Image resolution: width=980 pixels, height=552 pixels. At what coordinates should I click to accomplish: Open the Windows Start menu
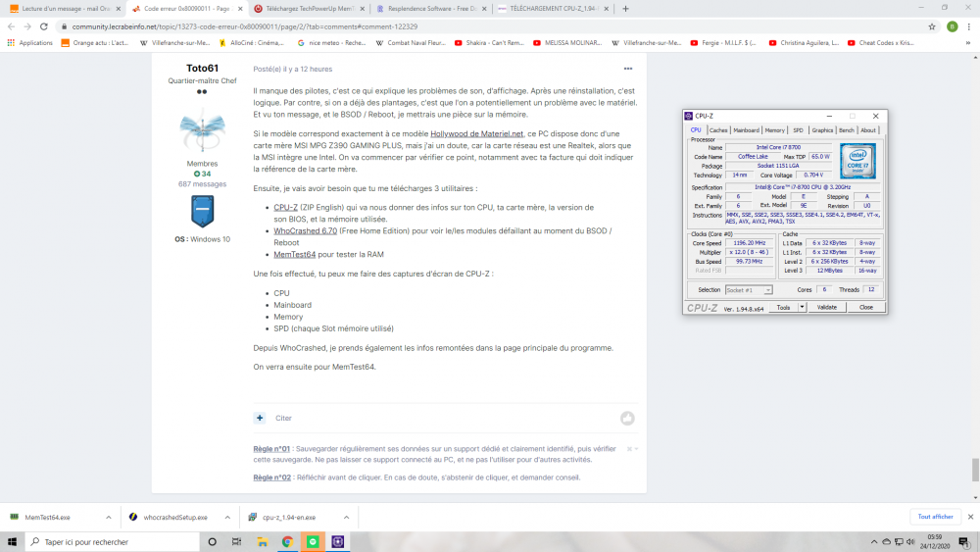click(x=12, y=541)
